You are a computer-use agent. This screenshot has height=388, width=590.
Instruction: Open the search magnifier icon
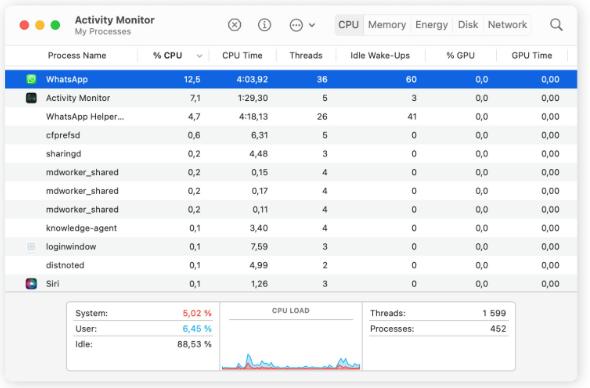(x=556, y=25)
